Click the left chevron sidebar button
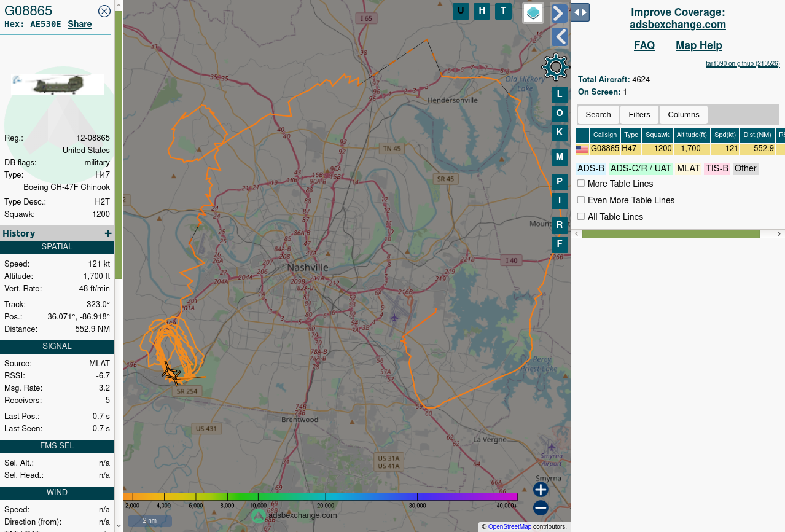 (x=559, y=37)
